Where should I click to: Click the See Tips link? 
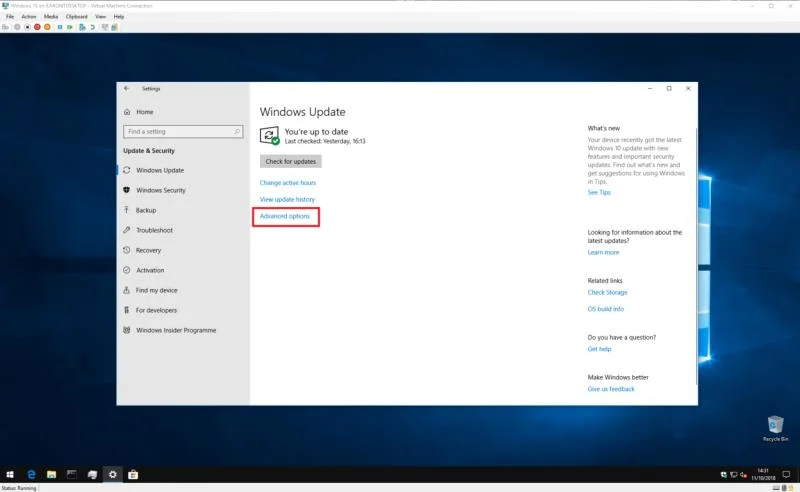(599, 192)
